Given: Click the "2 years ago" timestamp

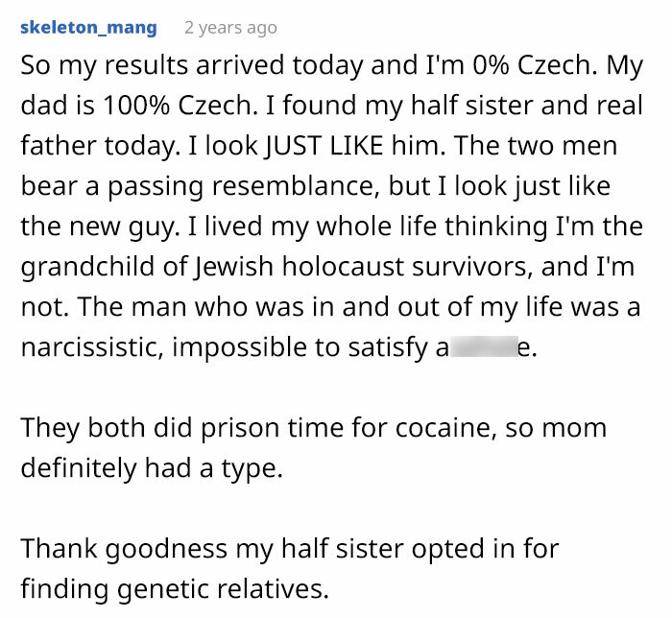Looking at the screenshot, I should click(230, 28).
